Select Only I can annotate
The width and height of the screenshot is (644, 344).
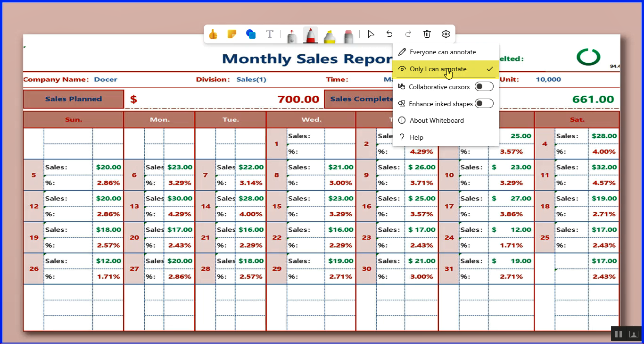click(x=438, y=69)
